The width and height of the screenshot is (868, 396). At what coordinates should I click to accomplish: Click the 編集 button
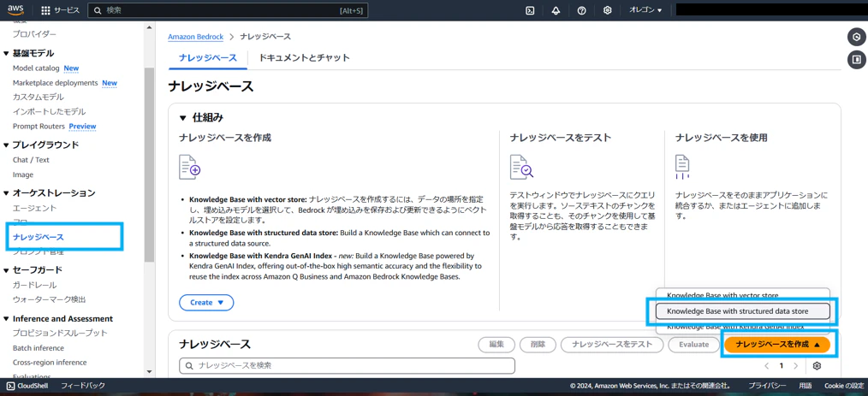click(496, 344)
